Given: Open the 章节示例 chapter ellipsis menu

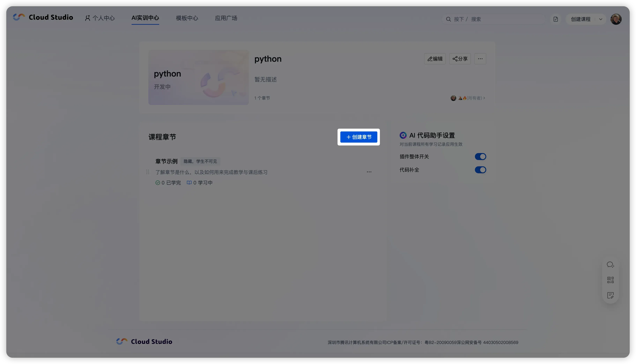Looking at the screenshot, I should coord(369,172).
